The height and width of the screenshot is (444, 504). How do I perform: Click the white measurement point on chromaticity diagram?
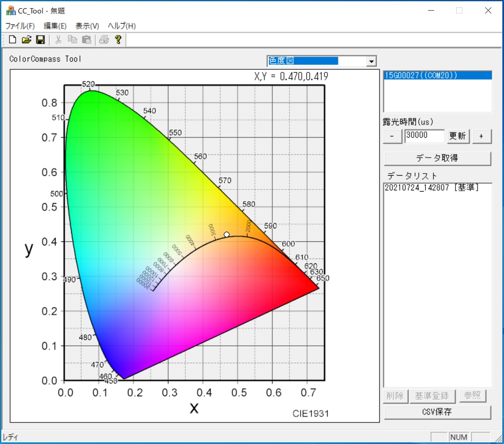coord(227,234)
